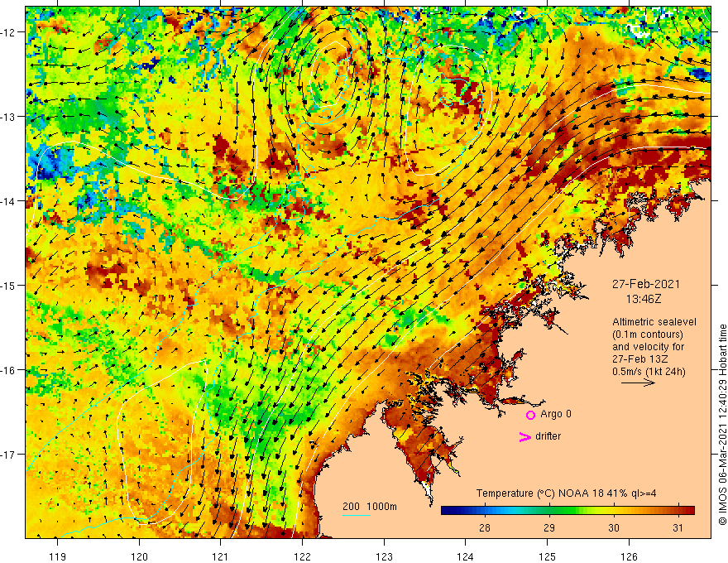
Task: Click the longitude axis label '120'
Action: tap(139, 556)
